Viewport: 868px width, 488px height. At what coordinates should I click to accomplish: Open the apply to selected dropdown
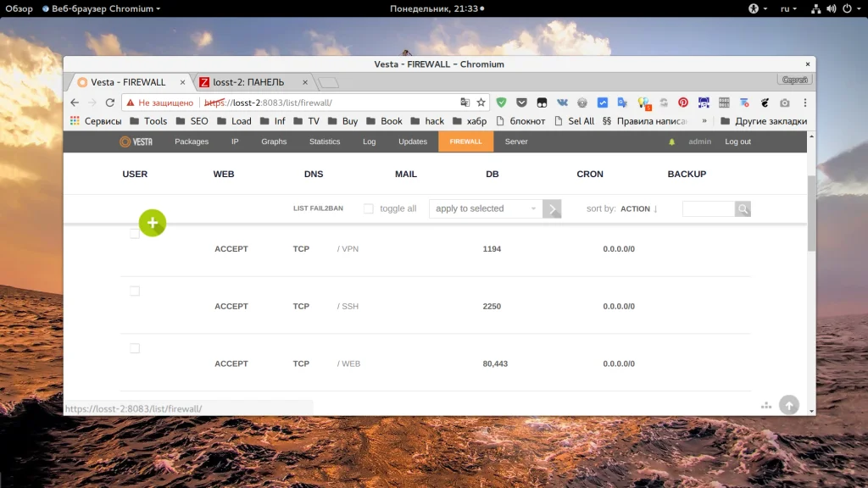(486, 208)
